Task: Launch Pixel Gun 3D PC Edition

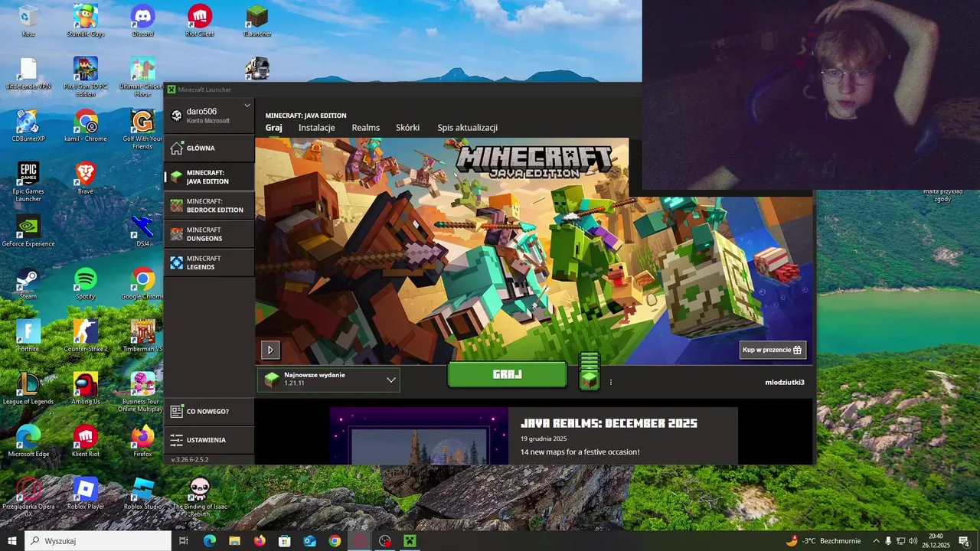Action: (86, 77)
